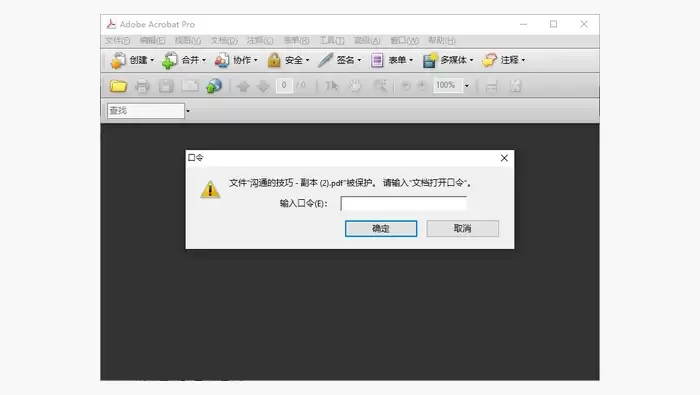The image size is (700, 395).
Task: Click the scrolling page view icon
Action: (x=492, y=86)
